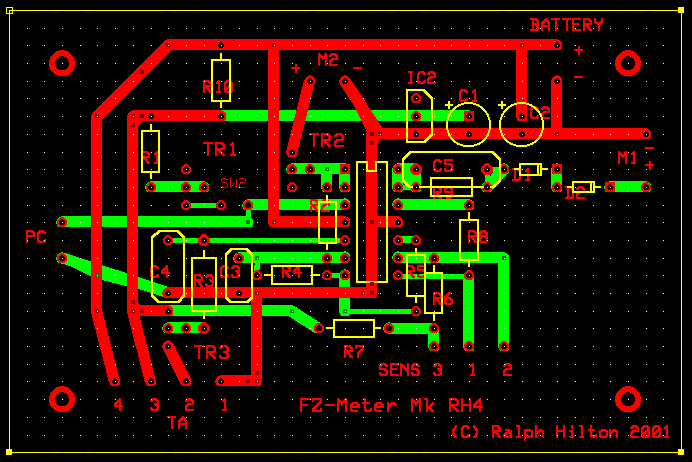Select the C5 capacitor outline
692x462 pixels.
click(450, 170)
